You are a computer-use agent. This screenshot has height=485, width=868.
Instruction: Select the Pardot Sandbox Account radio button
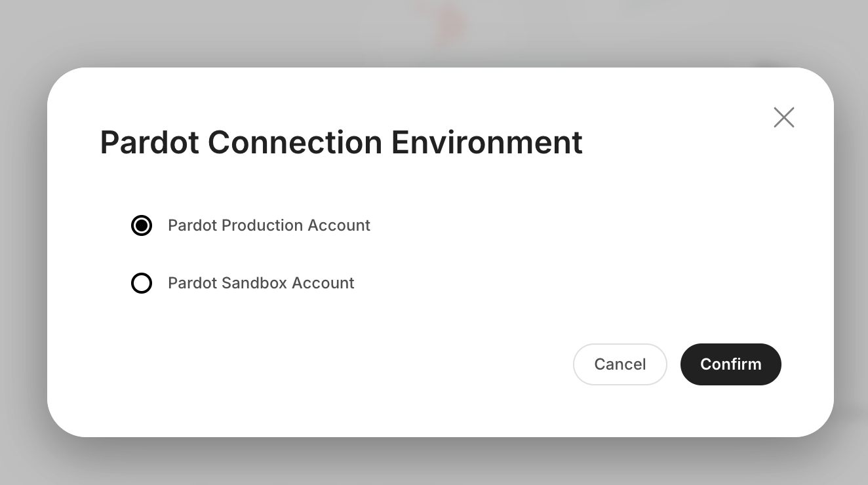pyautogui.click(x=142, y=283)
